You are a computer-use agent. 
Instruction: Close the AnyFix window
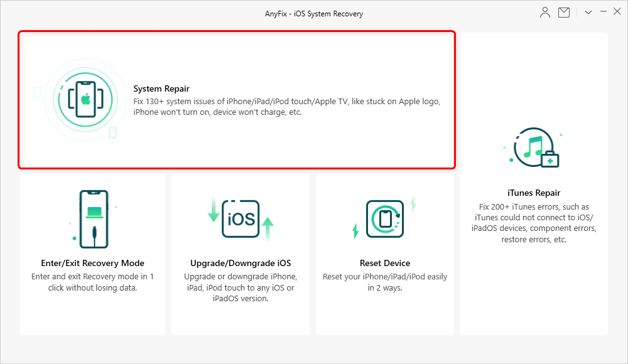pyautogui.click(x=617, y=12)
